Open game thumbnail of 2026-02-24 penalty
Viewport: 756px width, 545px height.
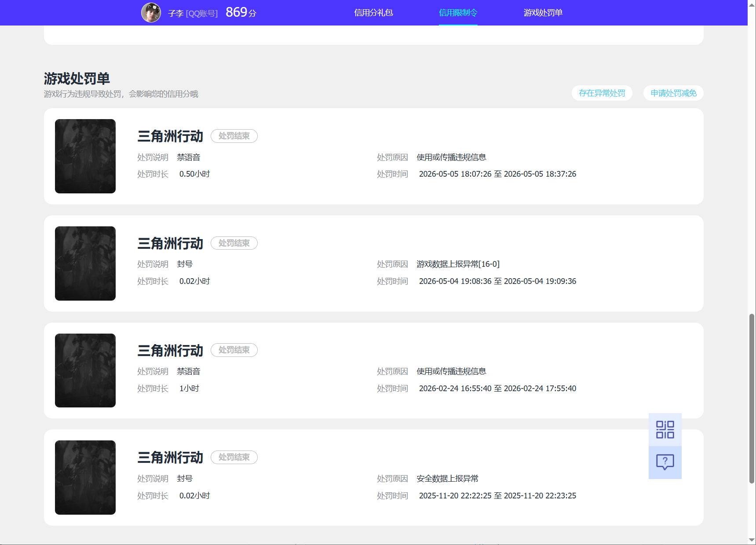point(85,371)
